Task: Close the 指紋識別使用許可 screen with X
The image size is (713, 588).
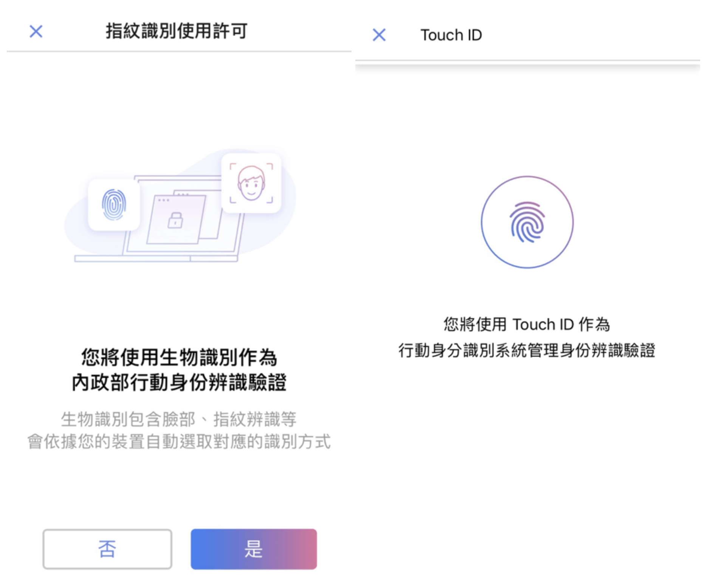Action: coord(36,31)
